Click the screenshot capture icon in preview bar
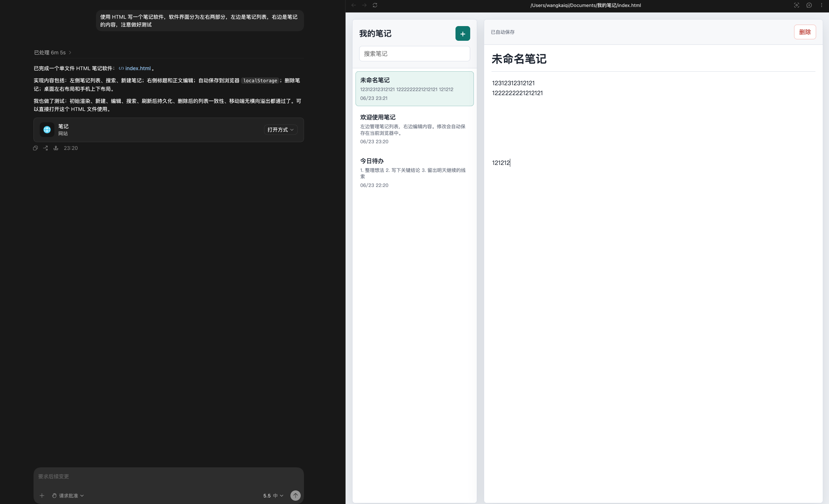 click(x=797, y=5)
